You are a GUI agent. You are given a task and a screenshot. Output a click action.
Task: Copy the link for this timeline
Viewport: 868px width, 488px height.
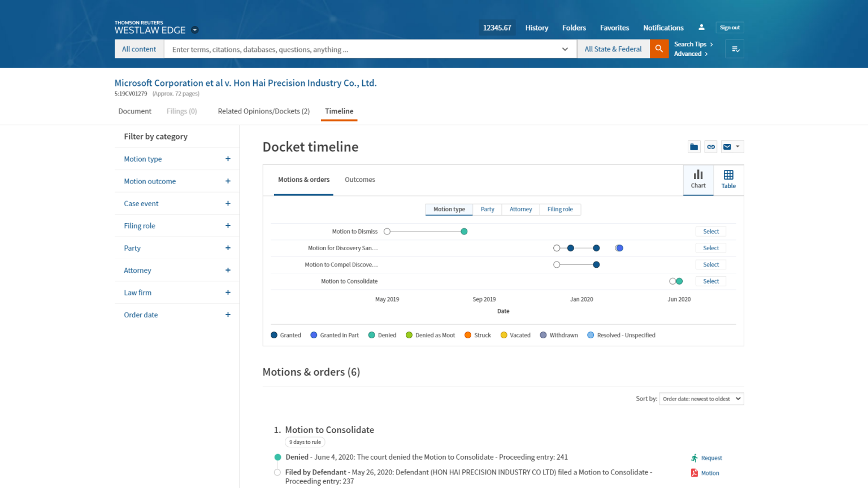click(710, 146)
